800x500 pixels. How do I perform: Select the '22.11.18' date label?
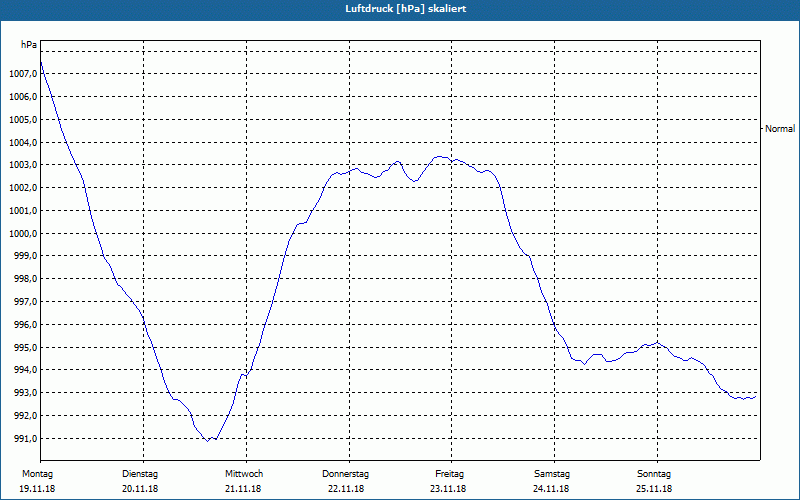346,489
